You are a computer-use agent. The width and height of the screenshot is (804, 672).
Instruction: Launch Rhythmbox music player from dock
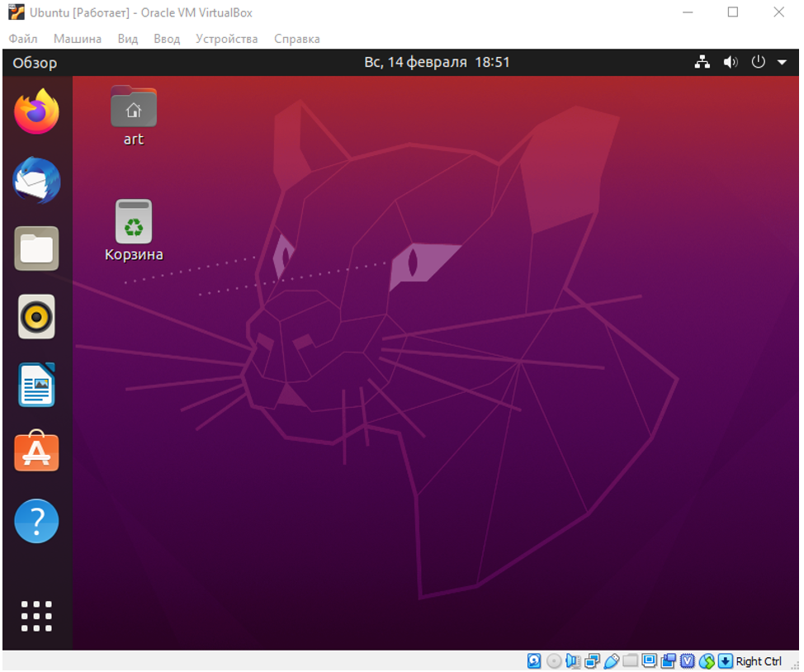[36, 316]
